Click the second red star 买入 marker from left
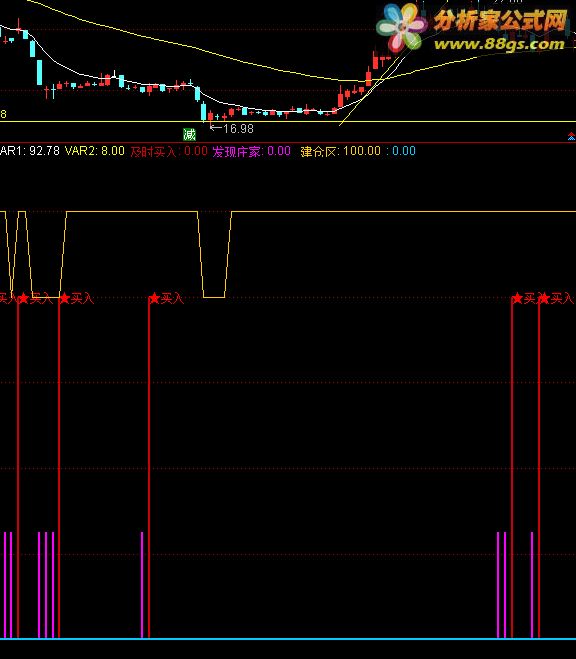Screen dimensions: 576x659 pyautogui.click(x=36, y=298)
